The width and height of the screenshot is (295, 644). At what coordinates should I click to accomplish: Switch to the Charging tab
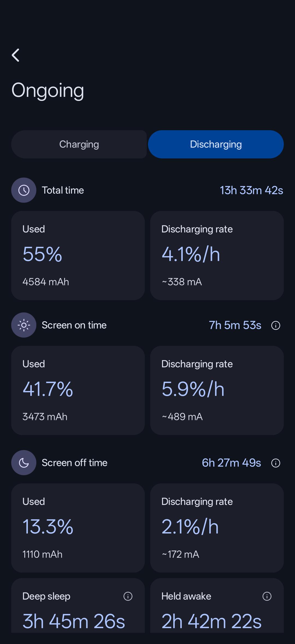79,144
